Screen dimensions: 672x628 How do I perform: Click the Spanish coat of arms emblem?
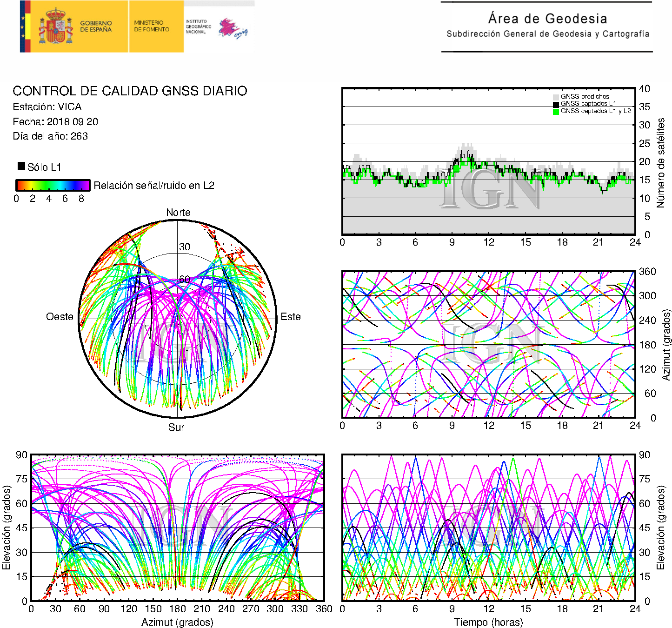coord(55,27)
